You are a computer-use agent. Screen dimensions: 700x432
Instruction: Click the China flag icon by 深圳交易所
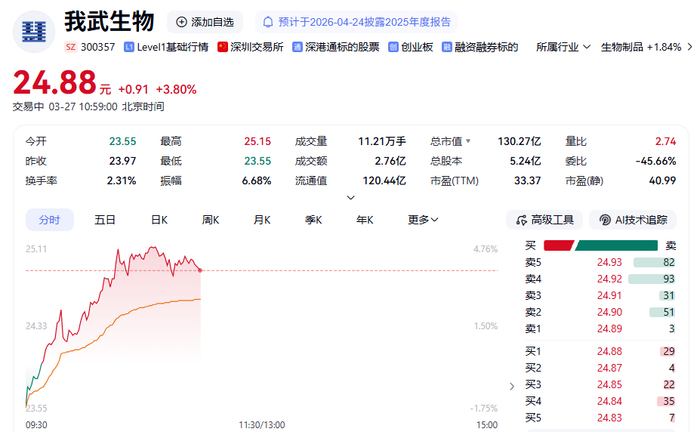tap(222, 47)
